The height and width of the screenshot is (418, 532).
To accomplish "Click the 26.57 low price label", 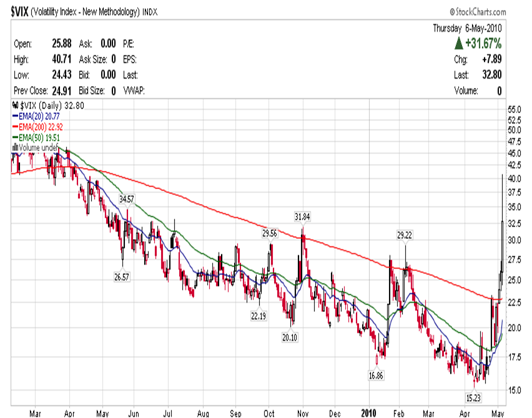I will pos(122,277).
